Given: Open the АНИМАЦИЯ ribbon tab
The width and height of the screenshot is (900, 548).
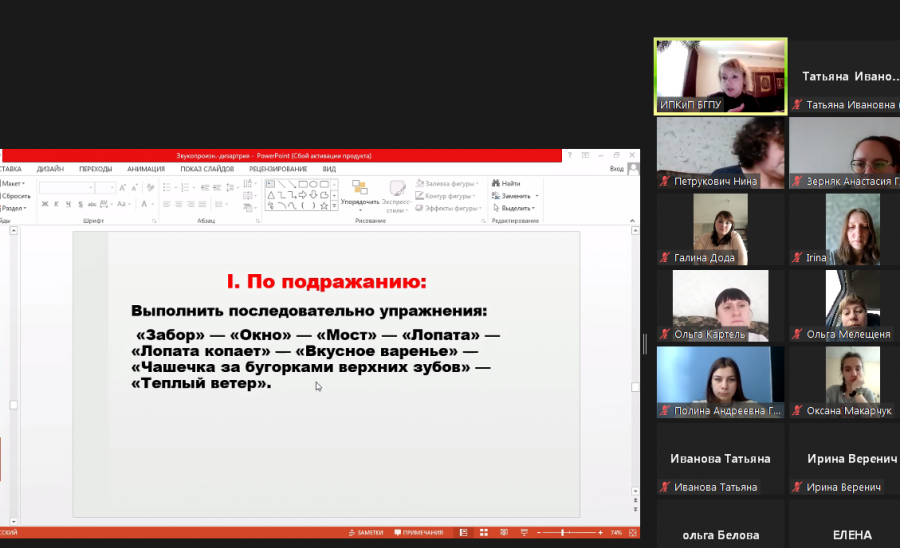Looking at the screenshot, I should pyautogui.click(x=146, y=169).
